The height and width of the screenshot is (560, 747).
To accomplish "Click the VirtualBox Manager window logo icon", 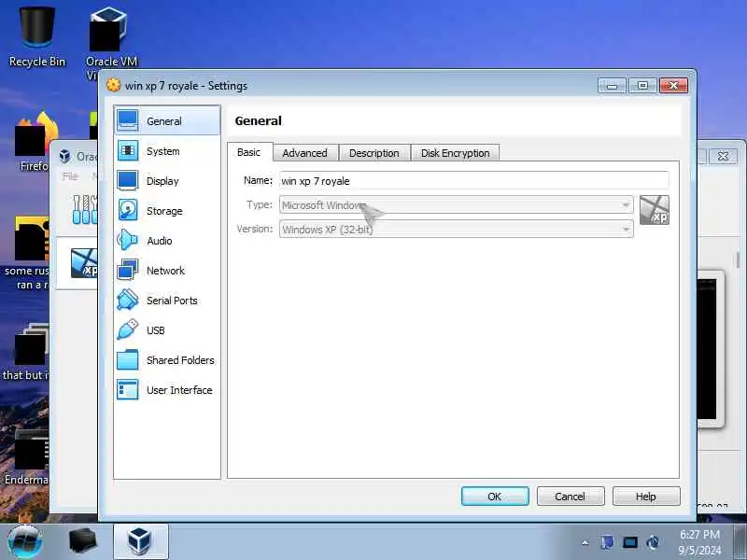I will [x=64, y=156].
